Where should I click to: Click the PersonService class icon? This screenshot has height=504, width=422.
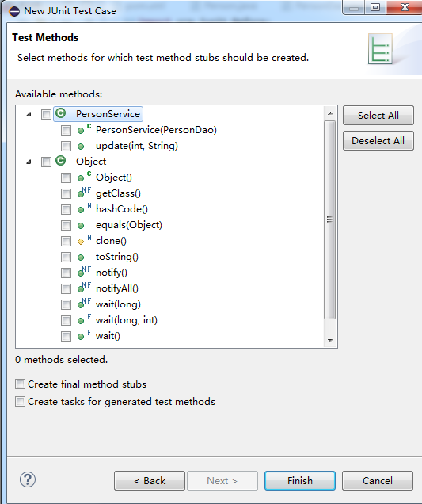click(61, 113)
